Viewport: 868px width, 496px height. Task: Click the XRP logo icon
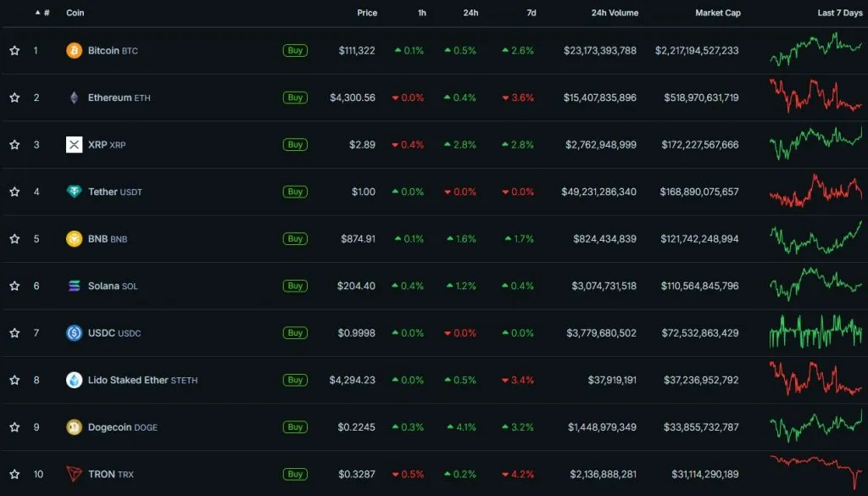74,145
